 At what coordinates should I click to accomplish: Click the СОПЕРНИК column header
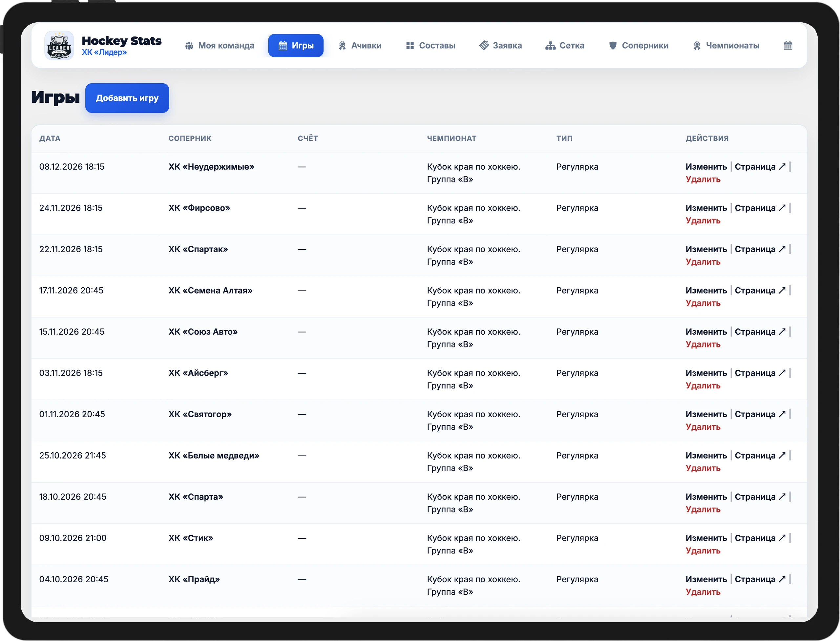[190, 138]
